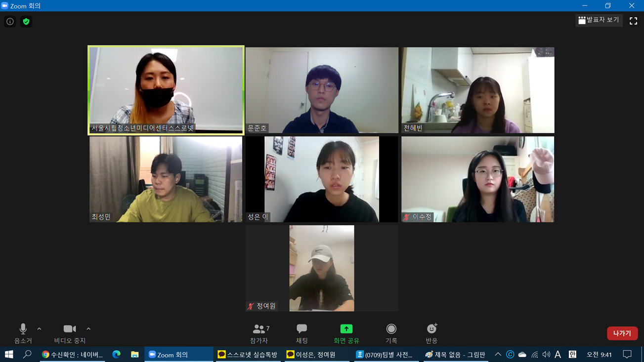This screenshot has height=362, width=644.
Task: Select 정여원's video tile
Action: pos(322,268)
